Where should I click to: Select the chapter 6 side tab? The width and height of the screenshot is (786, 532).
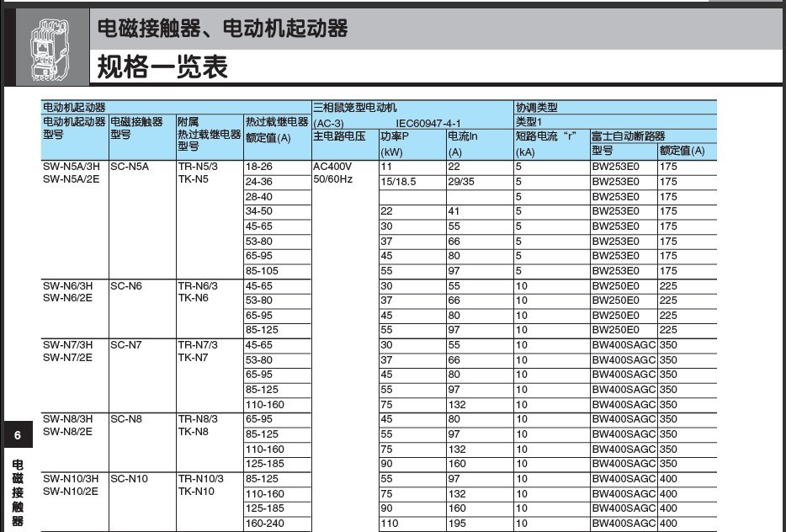click(17, 435)
